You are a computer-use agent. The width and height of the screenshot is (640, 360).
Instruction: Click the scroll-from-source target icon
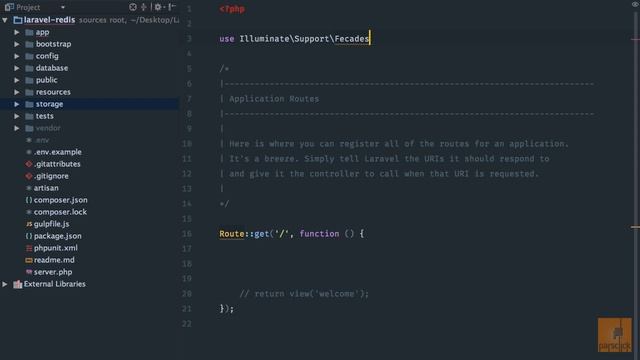pos(133,7)
